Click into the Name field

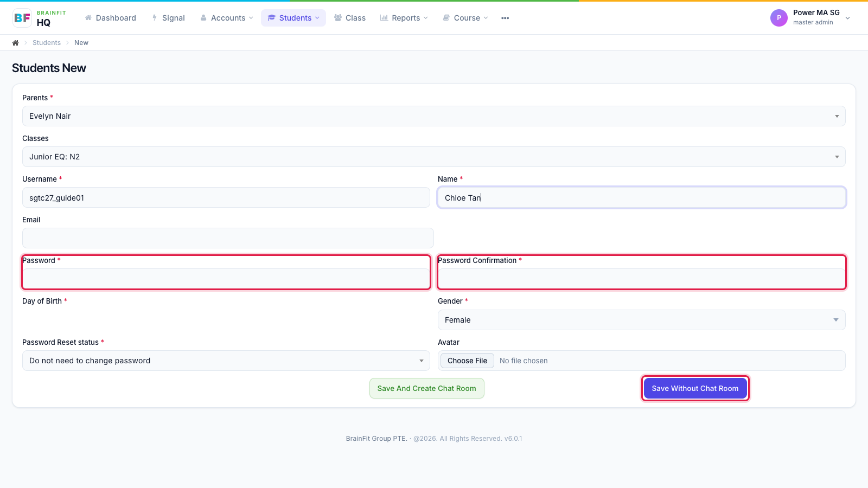pyautogui.click(x=642, y=197)
